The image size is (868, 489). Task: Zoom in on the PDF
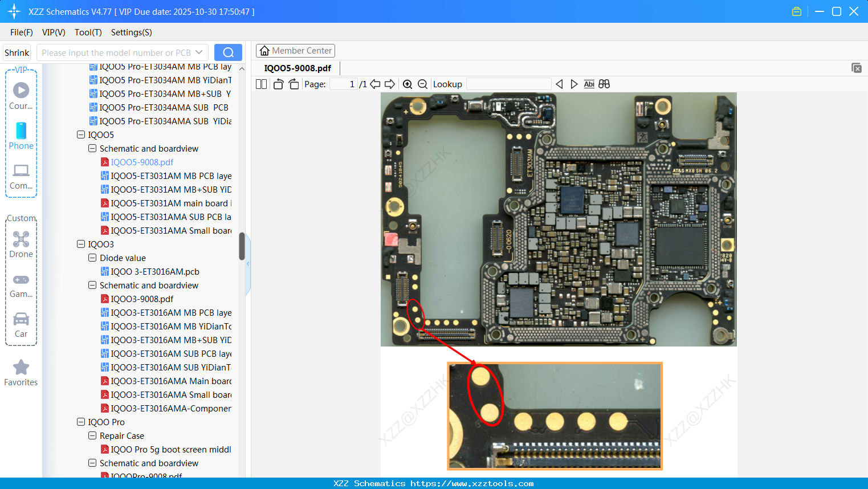tap(407, 84)
